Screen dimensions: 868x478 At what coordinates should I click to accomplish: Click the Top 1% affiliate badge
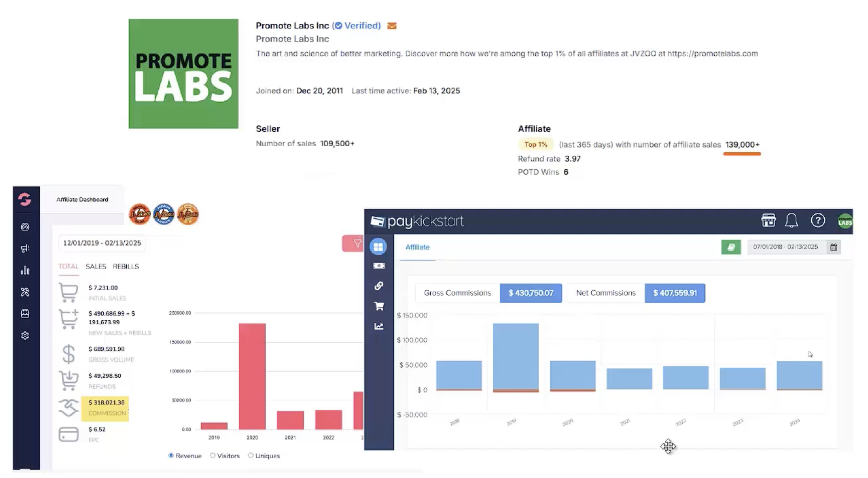535,144
